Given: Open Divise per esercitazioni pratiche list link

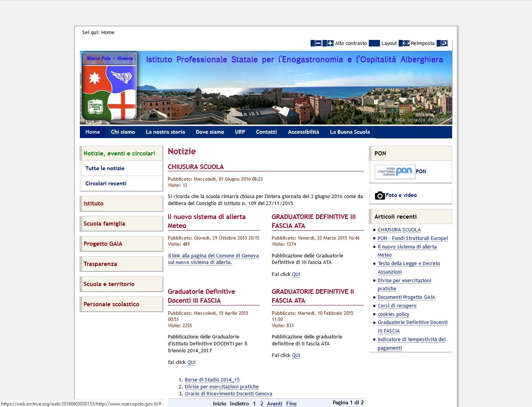Looking at the screenshot, I should (222, 386).
